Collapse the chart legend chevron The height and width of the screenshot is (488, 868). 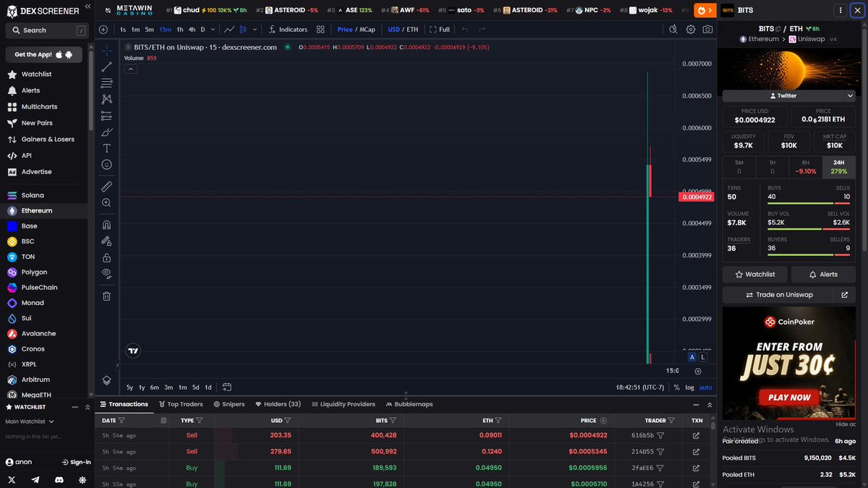131,69
